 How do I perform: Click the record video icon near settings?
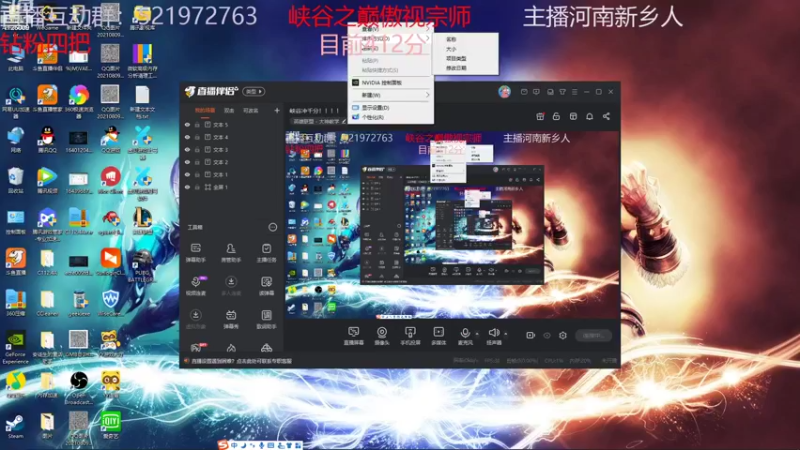click(530, 335)
